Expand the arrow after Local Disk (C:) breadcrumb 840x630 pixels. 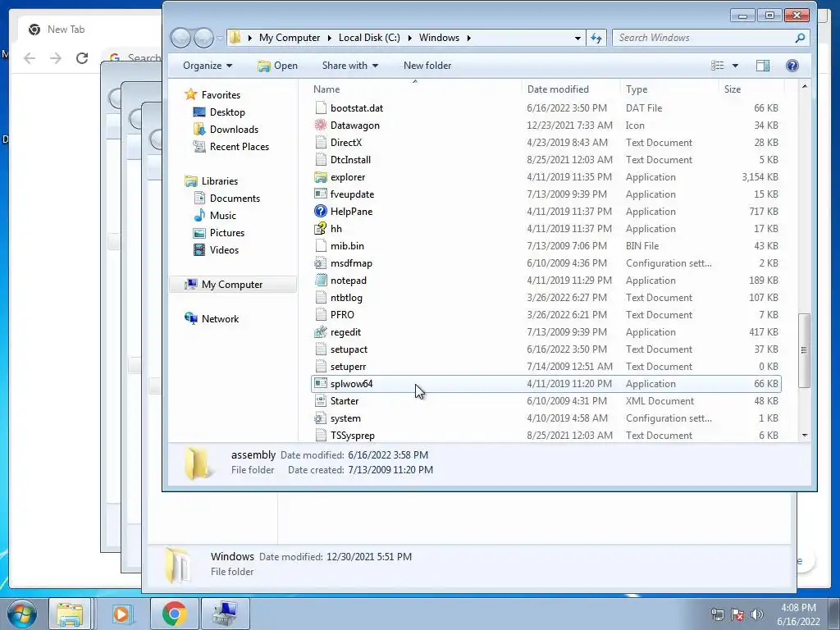click(x=410, y=38)
